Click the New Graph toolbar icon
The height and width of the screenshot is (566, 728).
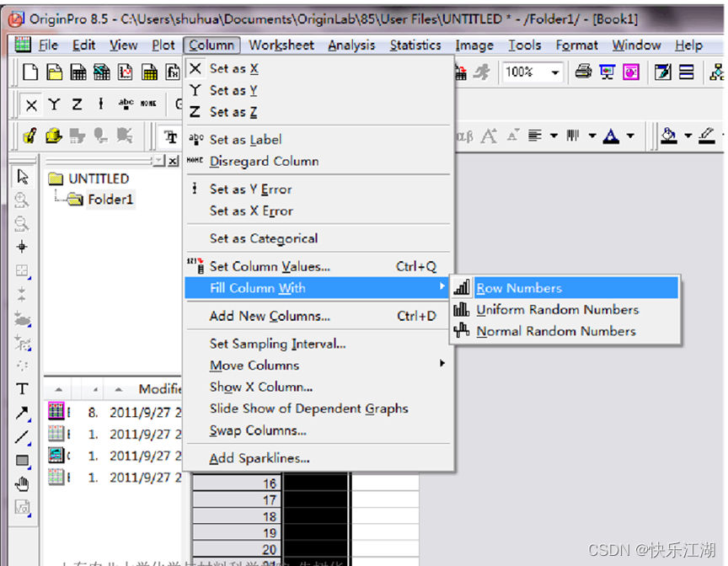(126, 72)
